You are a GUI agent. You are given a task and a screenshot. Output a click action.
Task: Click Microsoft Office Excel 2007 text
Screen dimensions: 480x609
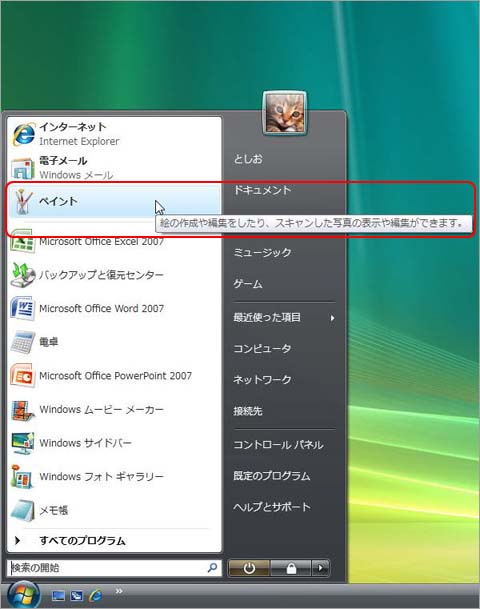tap(101, 242)
